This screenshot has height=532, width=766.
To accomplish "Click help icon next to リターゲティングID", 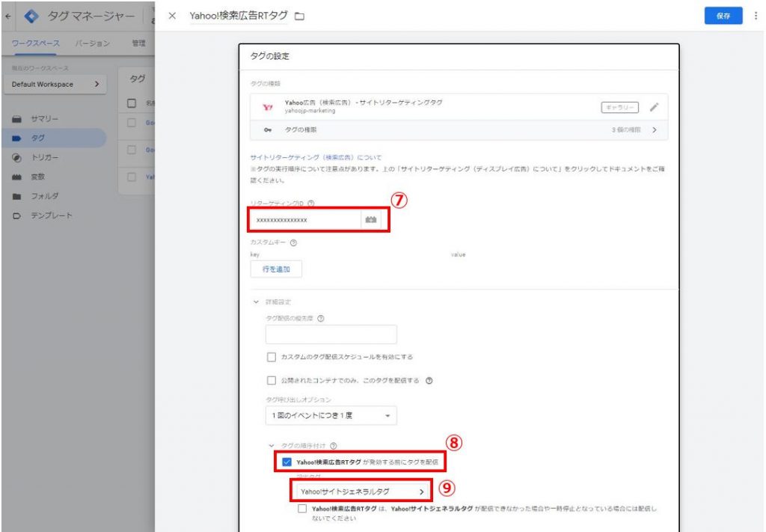I will (310, 204).
